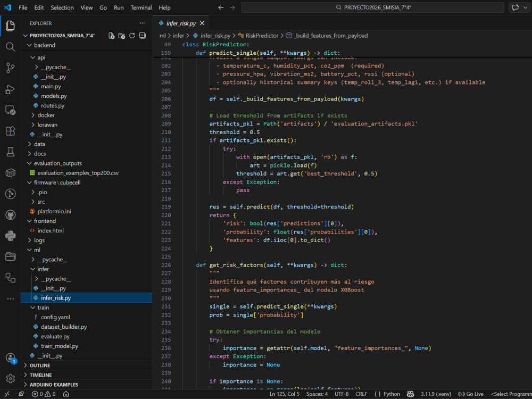Collapse the backend folder
The width and height of the screenshot is (532, 399).
(x=45, y=45)
